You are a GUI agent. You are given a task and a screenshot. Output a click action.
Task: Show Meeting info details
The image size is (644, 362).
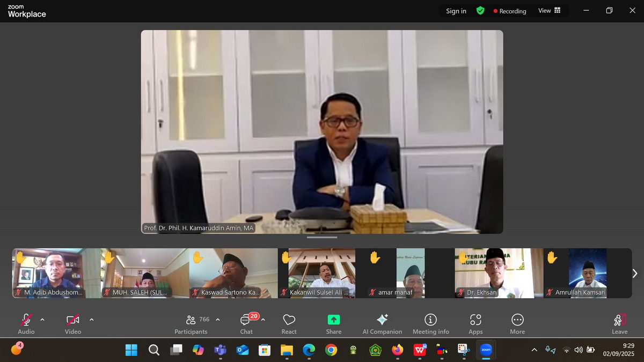430,324
